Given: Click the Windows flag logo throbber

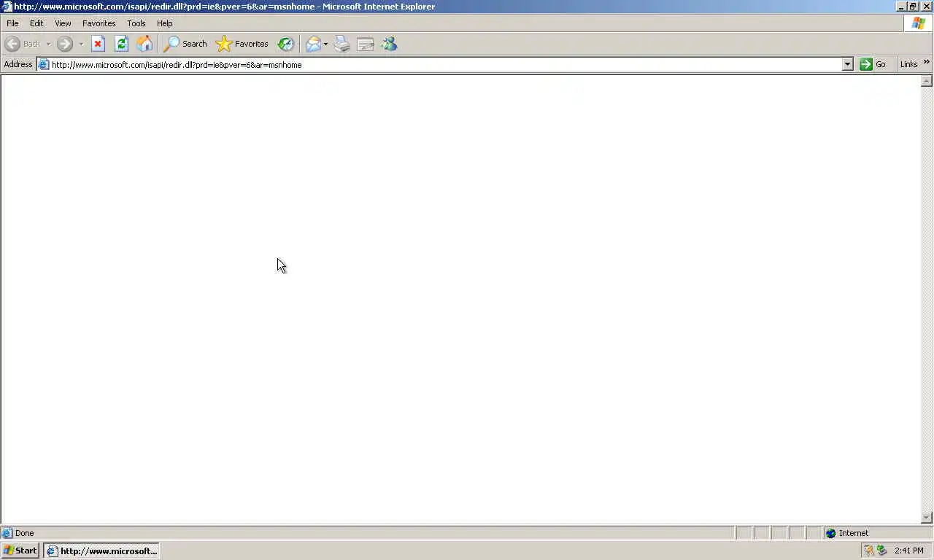Looking at the screenshot, I should pos(919,23).
